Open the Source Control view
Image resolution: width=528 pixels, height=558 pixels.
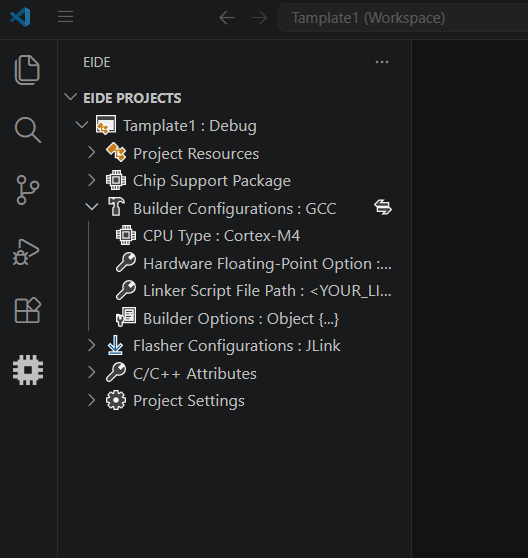coord(27,190)
